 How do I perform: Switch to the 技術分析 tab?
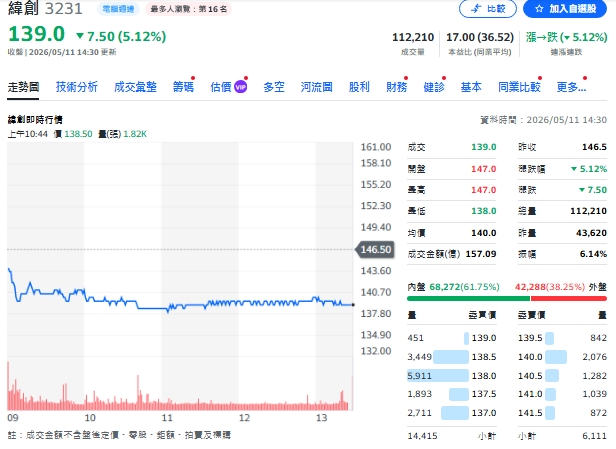(77, 87)
